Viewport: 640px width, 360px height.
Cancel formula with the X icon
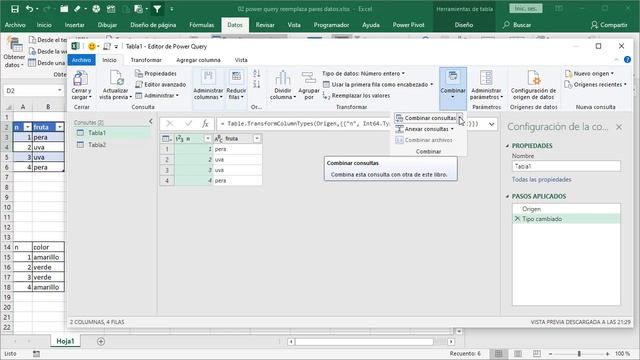(x=170, y=124)
